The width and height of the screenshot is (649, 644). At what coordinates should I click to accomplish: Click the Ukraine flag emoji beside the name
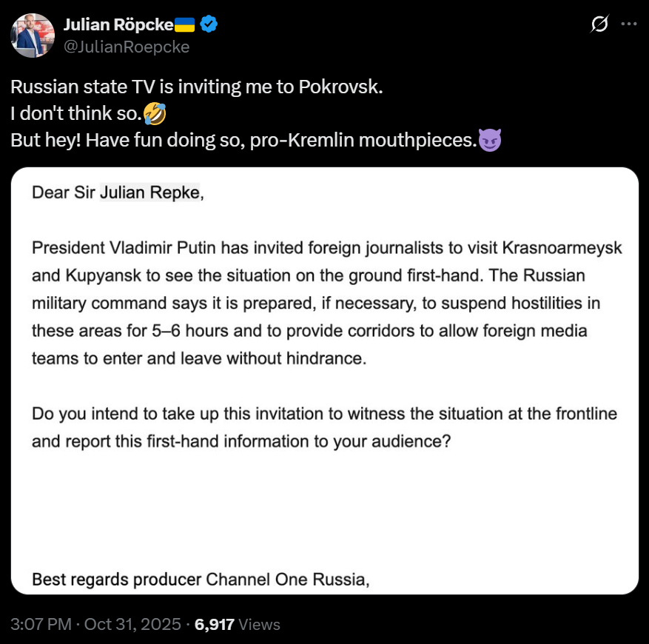[x=185, y=24]
